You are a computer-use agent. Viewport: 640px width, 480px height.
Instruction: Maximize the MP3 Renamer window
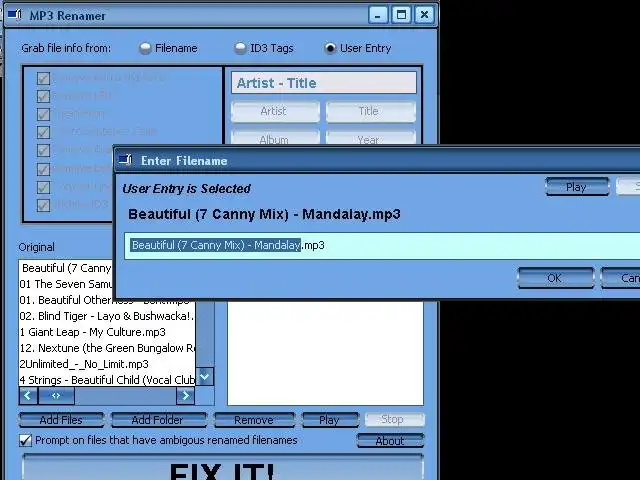tap(401, 16)
